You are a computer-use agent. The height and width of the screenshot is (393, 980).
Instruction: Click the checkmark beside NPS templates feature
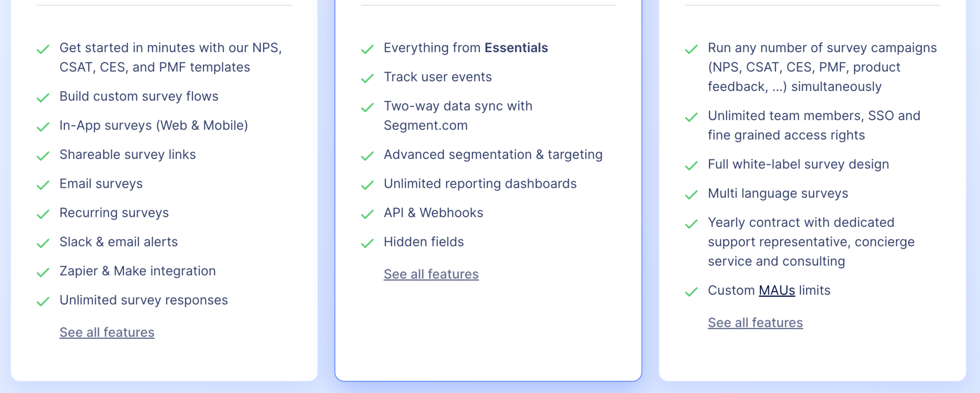click(44, 48)
